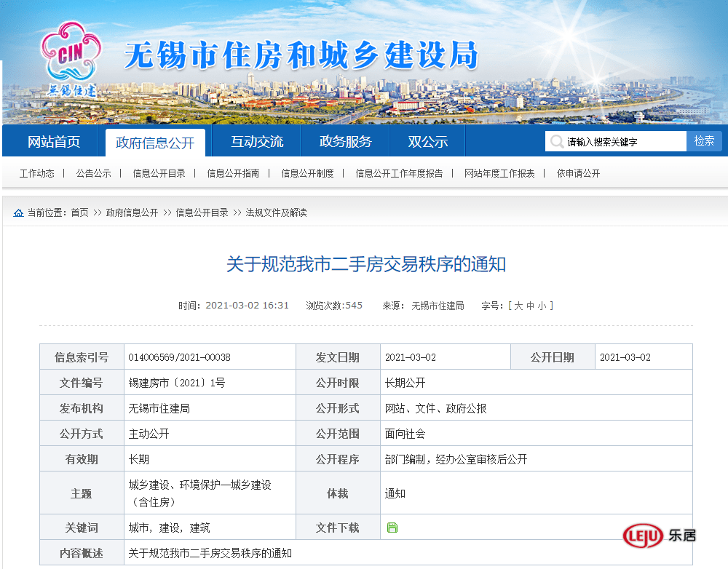This screenshot has width=728, height=569.
Task: Click 无锡市住建局 in the 发布机构 row
Action: [x=159, y=408]
